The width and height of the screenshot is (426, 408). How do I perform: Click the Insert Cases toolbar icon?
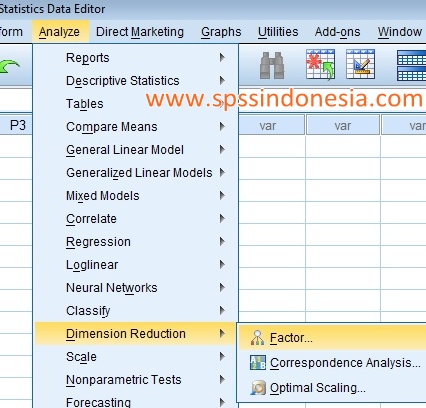tap(320, 65)
